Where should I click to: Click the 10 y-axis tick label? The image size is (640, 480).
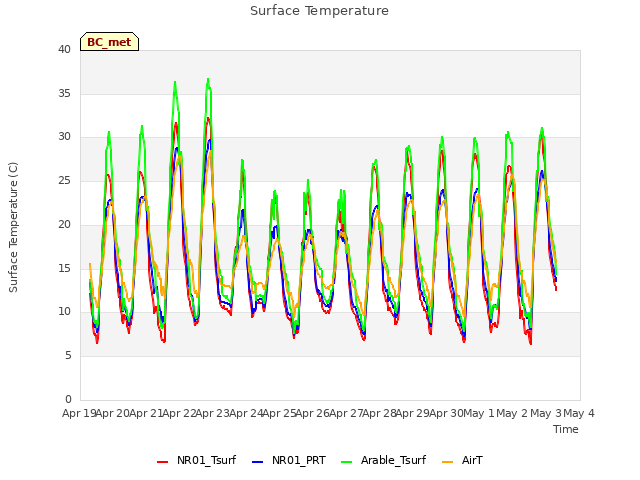[64, 312]
